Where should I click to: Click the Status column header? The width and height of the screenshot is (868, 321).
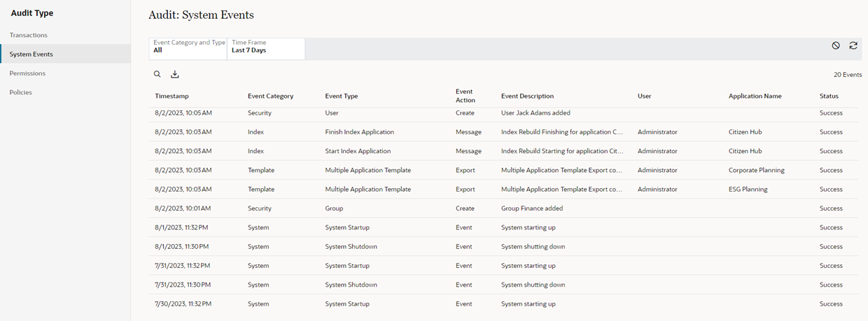click(x=829, y=96)
